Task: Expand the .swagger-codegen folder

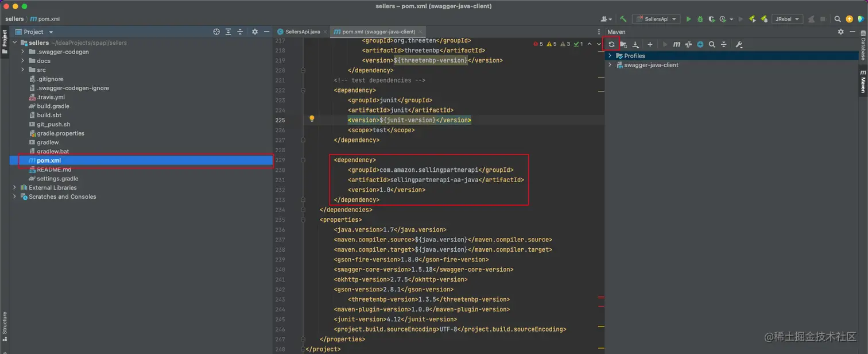Action: pos(23,52)
